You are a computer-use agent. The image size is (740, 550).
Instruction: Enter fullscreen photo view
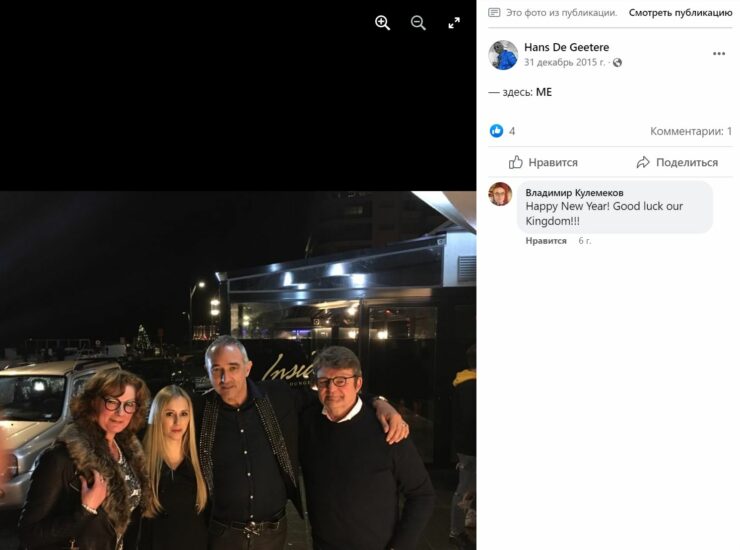(454, 23)
